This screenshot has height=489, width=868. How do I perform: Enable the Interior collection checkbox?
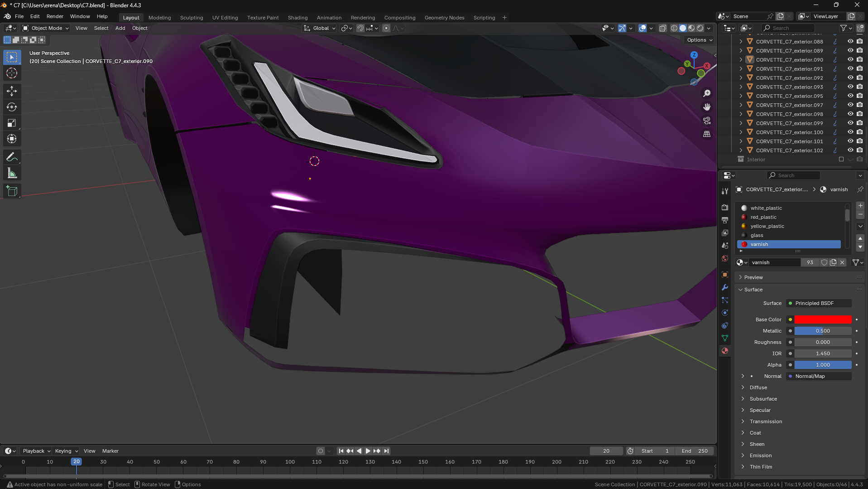(841, 159)
